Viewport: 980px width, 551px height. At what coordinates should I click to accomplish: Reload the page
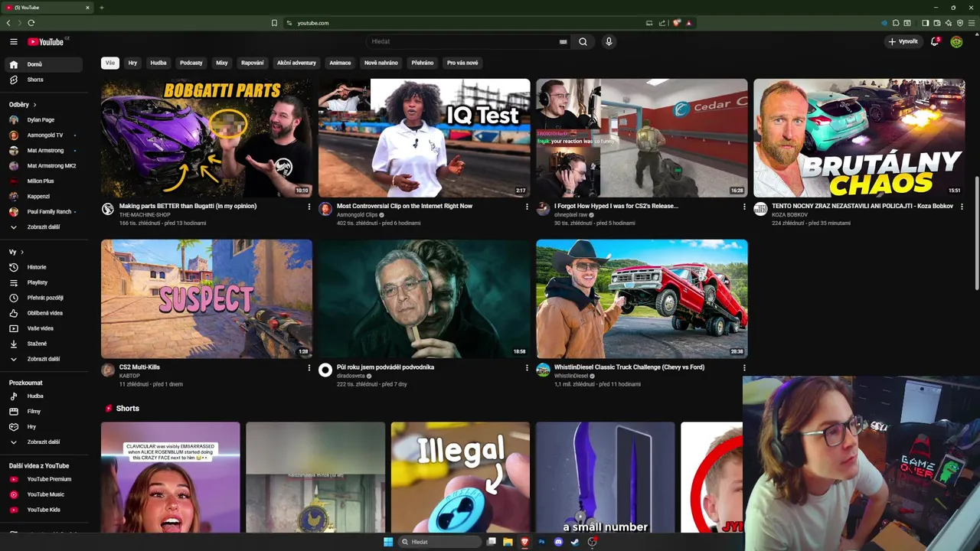(x=31, y=23)
